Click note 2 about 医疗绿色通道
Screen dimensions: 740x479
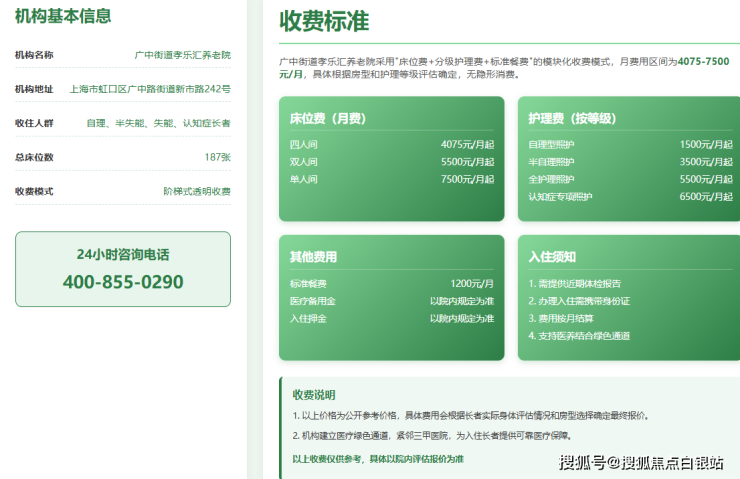432,436
